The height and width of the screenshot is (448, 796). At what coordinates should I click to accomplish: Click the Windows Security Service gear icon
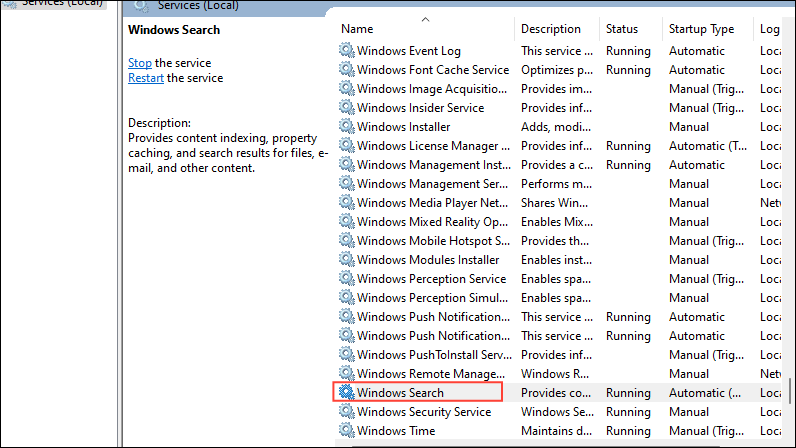(x=347, y=411)
